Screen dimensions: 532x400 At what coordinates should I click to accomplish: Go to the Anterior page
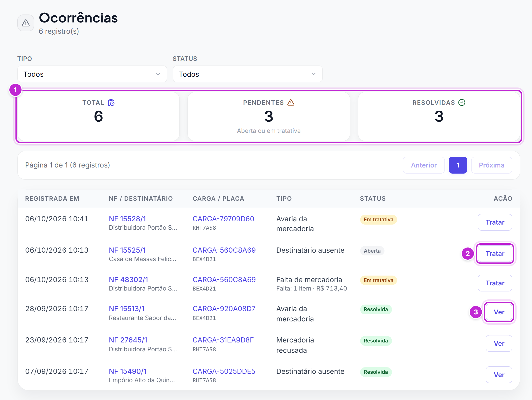(424, 165)
